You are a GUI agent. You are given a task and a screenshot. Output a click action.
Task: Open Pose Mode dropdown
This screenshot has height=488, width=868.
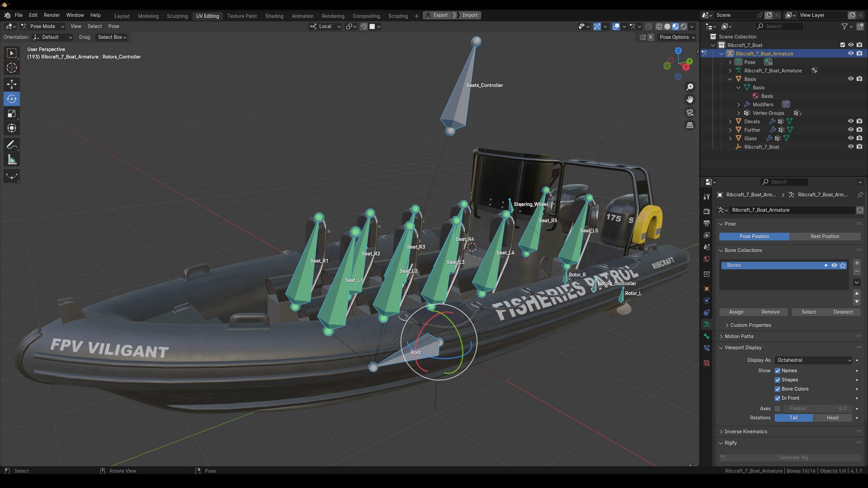click(x=43, y=27)
